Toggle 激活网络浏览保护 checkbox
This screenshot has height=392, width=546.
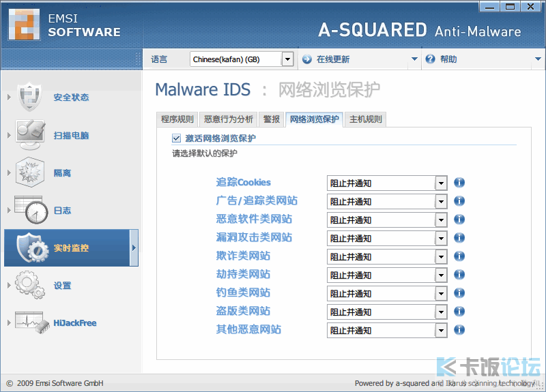coord(176,138)
